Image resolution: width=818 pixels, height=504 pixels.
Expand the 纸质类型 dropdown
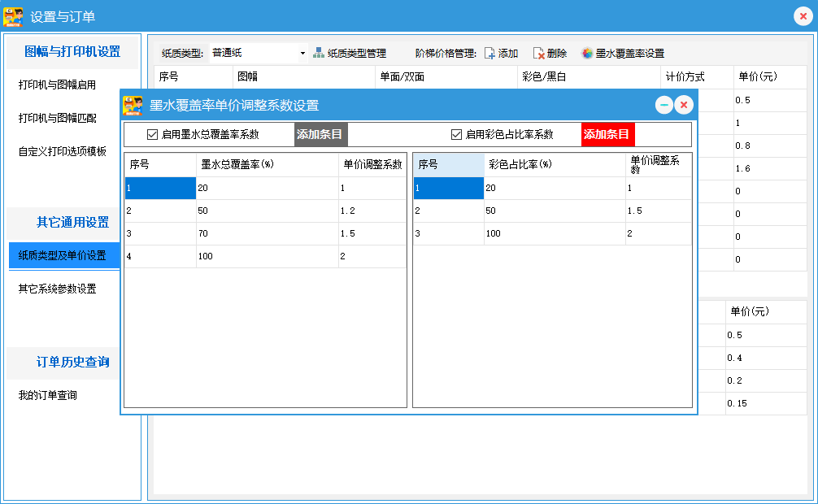point(302,54)
